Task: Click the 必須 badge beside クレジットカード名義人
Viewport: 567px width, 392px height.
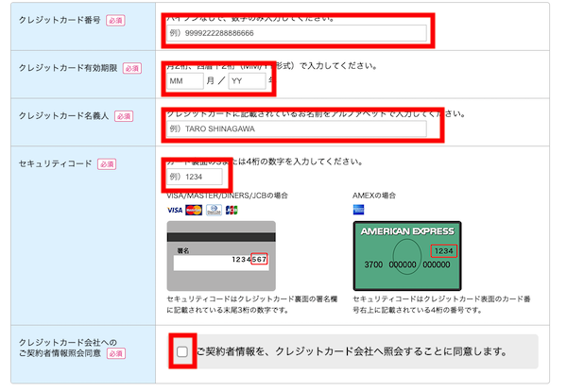Action: coord(124,116)
